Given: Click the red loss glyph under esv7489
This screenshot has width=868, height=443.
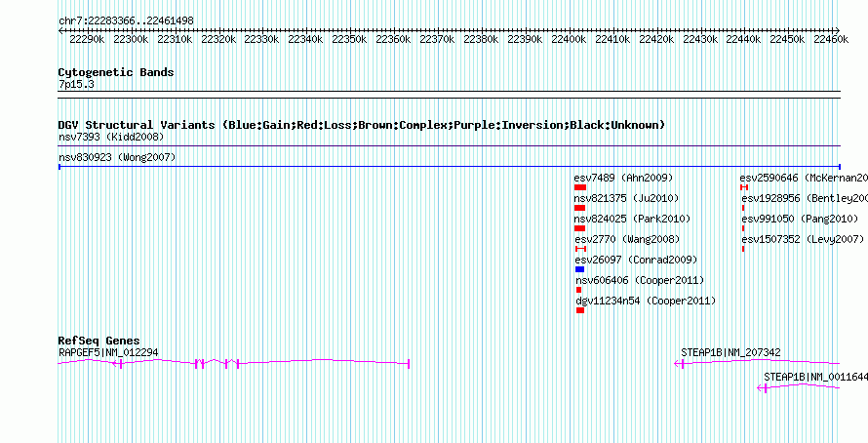Looking at the screenshot, I should (580, 187).
